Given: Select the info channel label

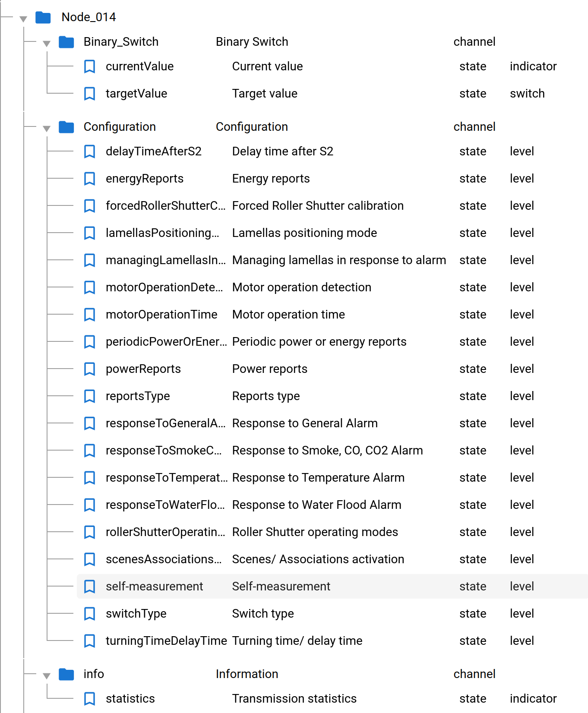Looking at the screenshot, I should (94, 674).
